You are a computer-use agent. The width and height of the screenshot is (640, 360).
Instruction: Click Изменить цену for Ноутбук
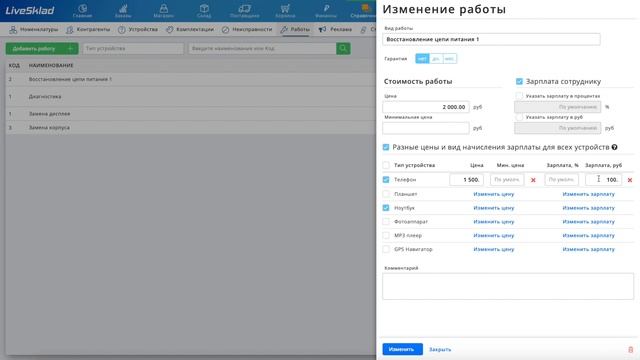pyautogui.click(x=493, y=208)
